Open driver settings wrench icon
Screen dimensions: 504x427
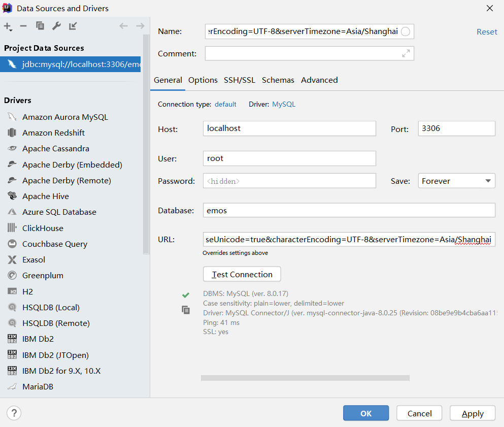tap(56, 26)
